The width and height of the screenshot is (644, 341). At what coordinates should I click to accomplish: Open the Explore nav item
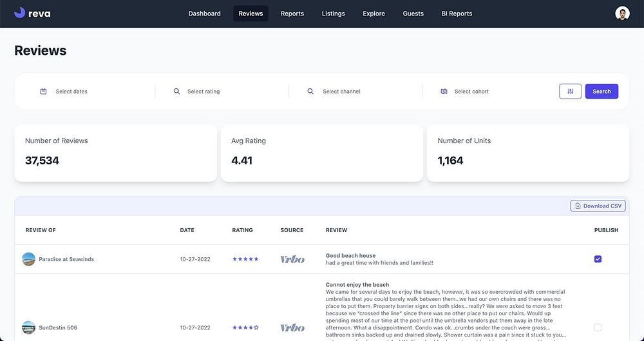[374, 14]
